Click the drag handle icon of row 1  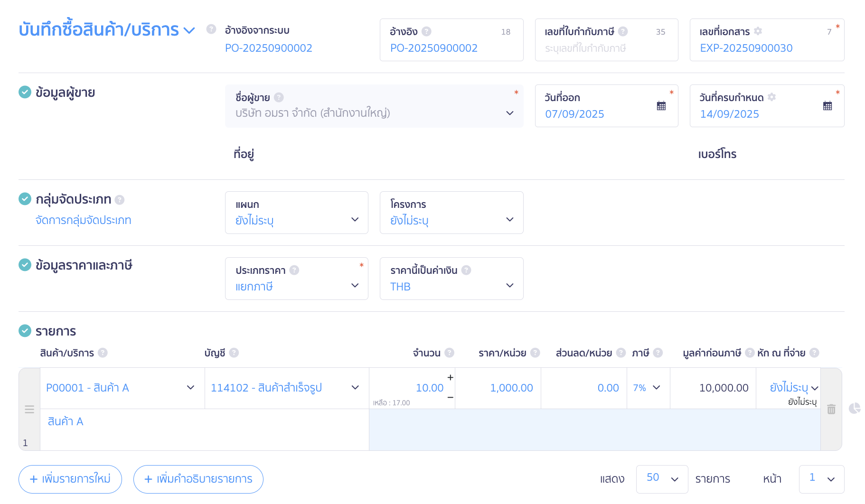[x=29, y=409]
